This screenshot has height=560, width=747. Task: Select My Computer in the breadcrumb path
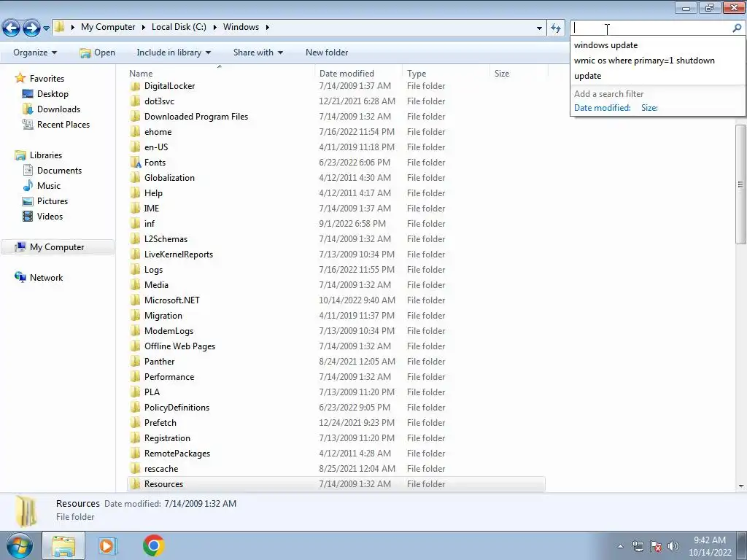[108, 27]
